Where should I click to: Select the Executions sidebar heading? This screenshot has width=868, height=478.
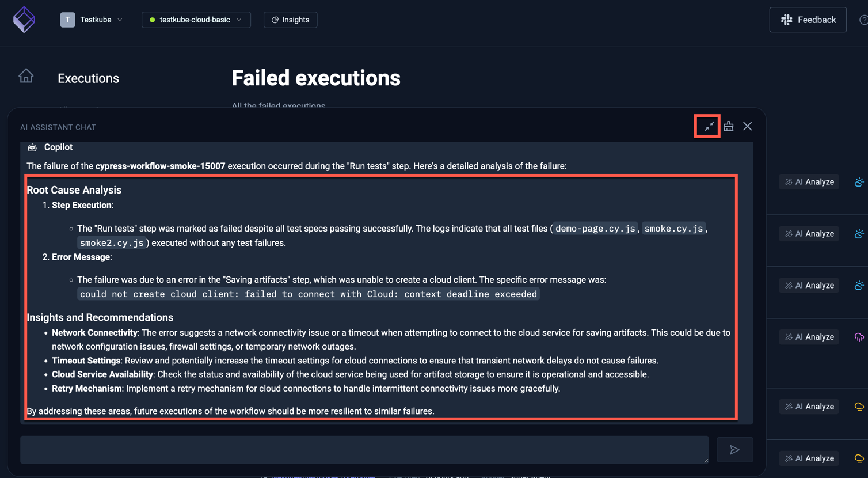[88, 78]
